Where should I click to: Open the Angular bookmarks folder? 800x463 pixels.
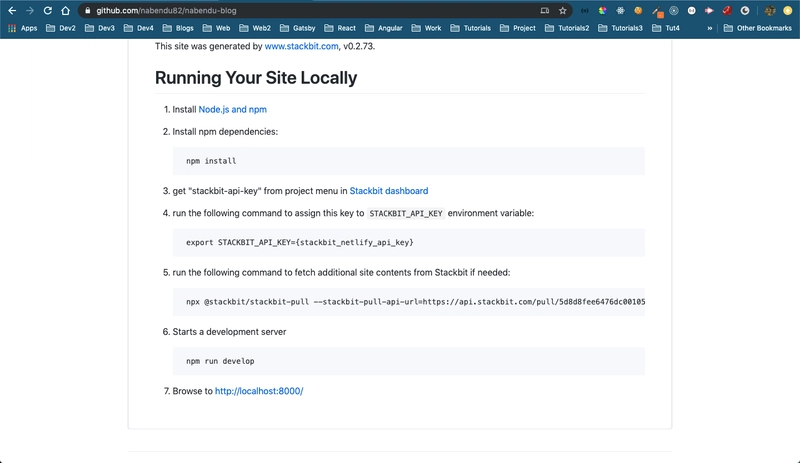pos(384,28)
